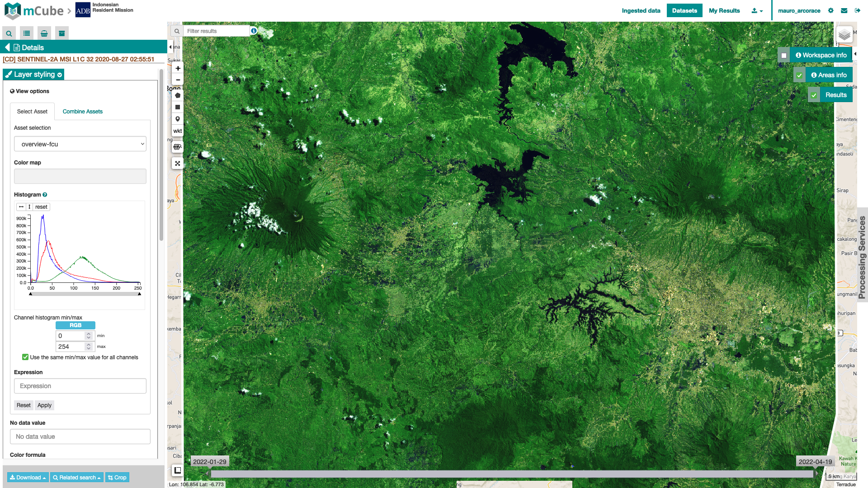Click the Apply expression button
868x488 pixels.
44,405
